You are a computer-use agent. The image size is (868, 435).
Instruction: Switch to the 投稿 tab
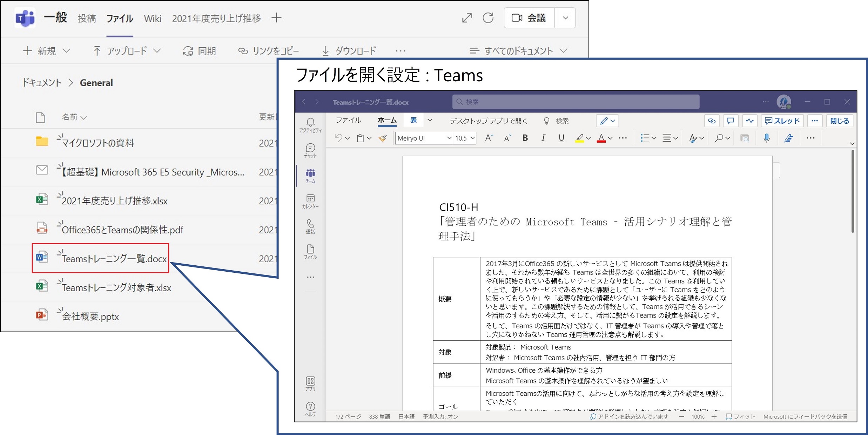pyautogui.click(x=87, y=18)
